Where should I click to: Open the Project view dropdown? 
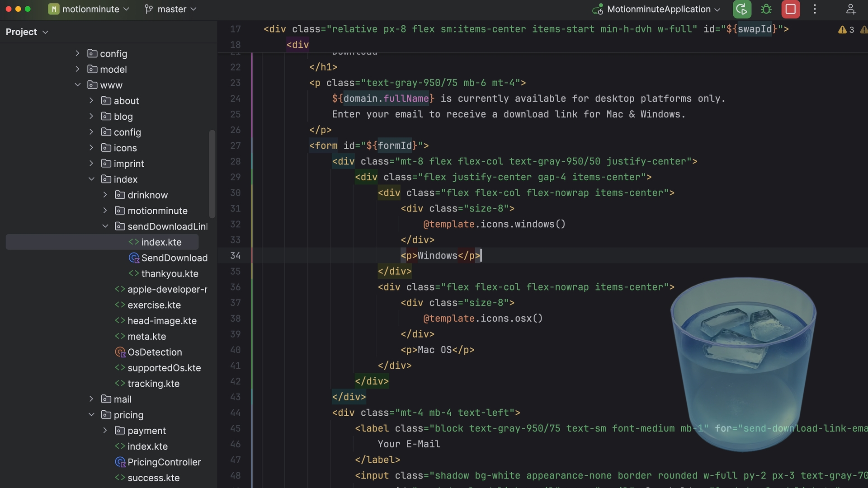27,32
